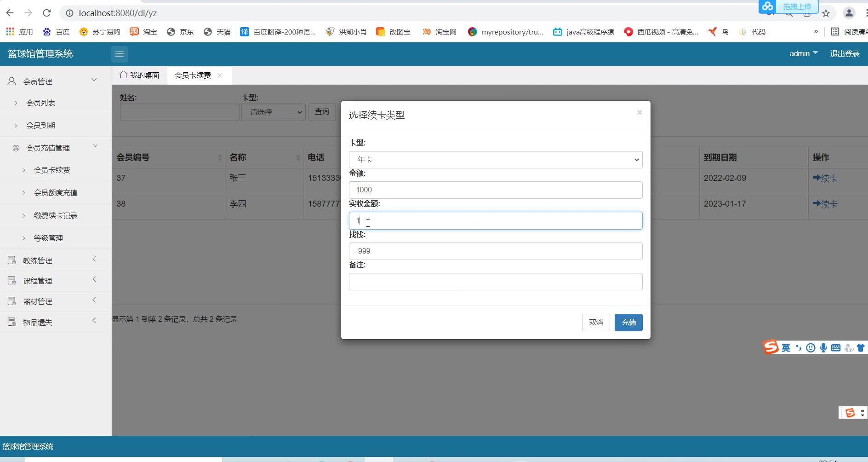Close the 会员卡续费 tab via its x
This screenshot has height=462, width=868.
[220, 75]
